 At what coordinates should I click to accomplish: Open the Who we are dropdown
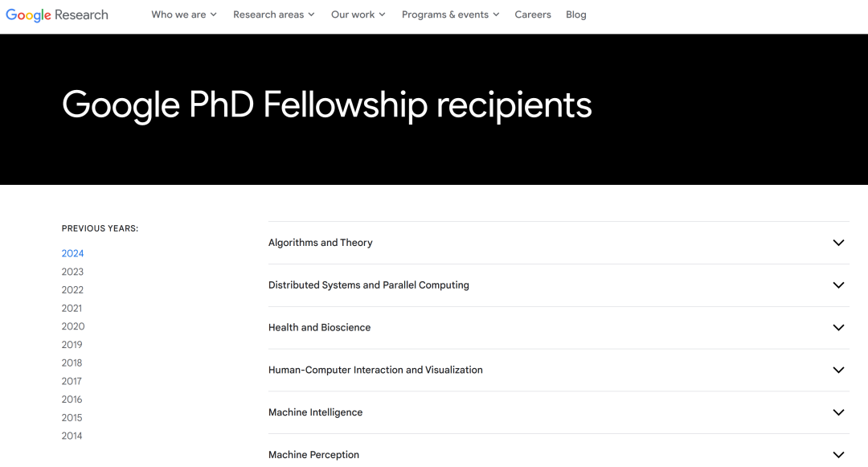(x=184, y=15)
